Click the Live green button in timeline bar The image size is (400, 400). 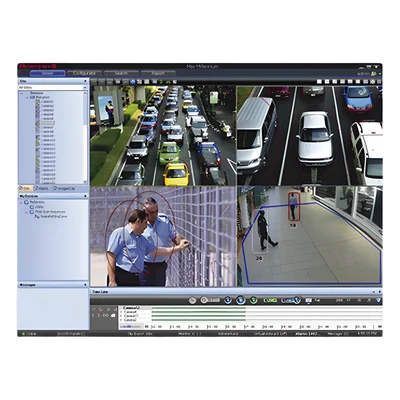270,300
